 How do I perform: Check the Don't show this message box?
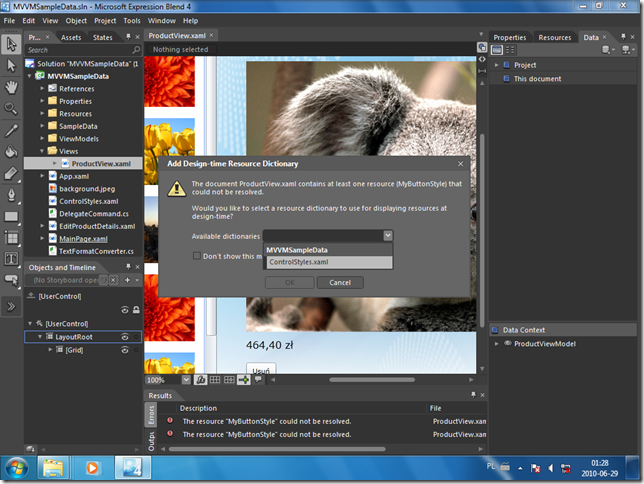tap(198, 256)
